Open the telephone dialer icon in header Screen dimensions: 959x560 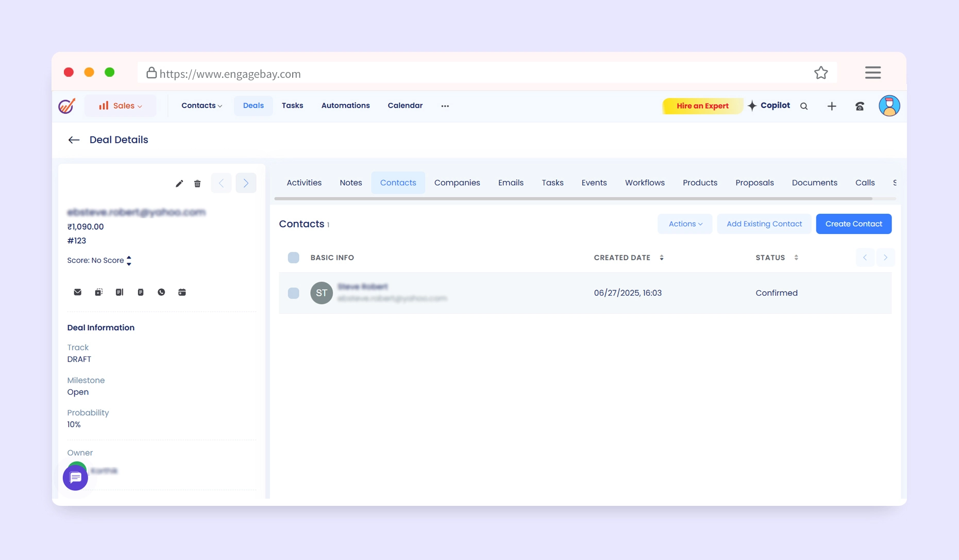(x=860, y=106)
